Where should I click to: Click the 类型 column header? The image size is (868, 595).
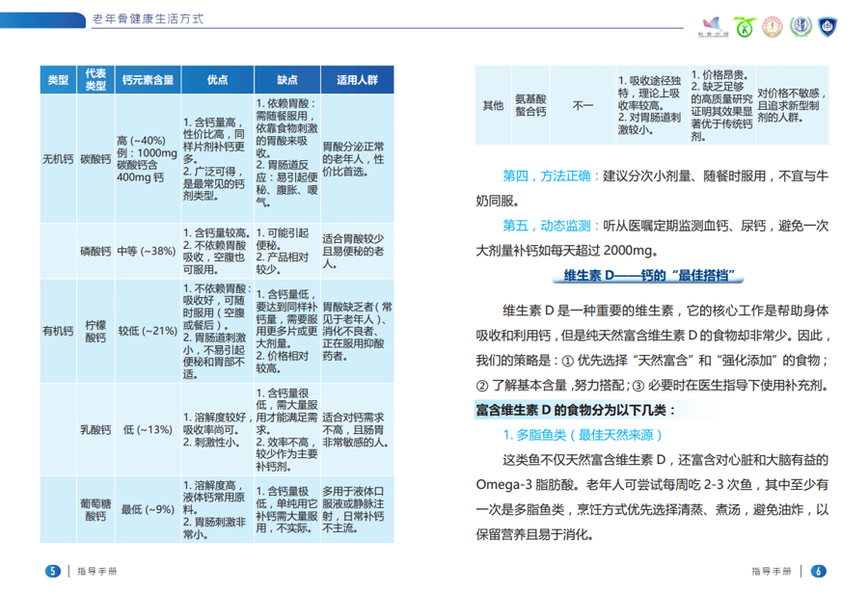pos(58,80)
